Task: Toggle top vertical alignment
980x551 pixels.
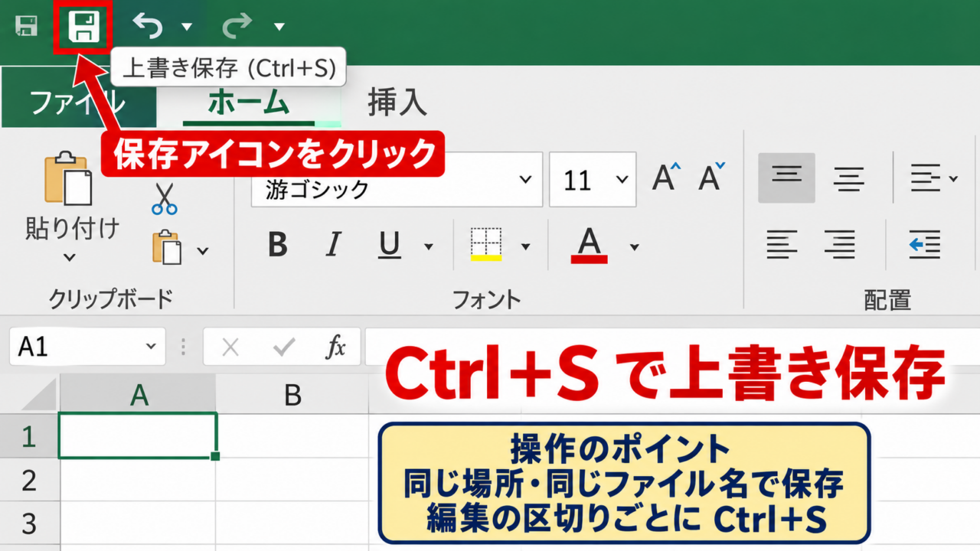Action: coord(786,178)
